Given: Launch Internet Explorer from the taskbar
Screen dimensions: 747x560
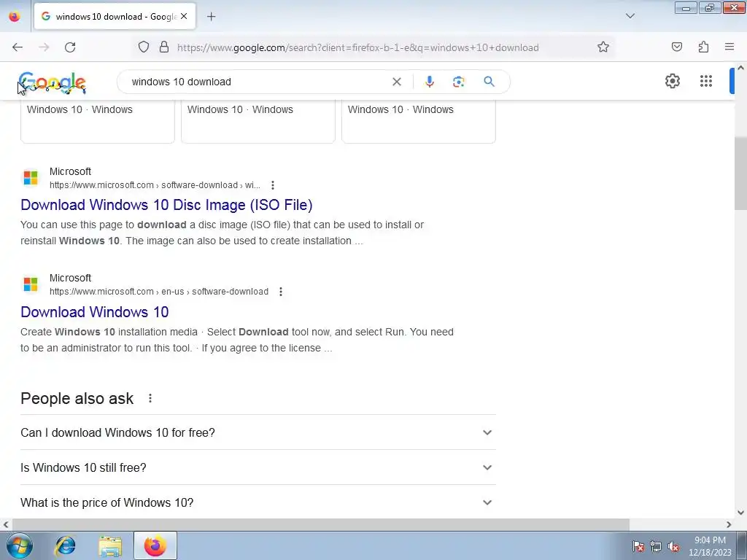Looking at the screenshot, I should tap(65, 545).
